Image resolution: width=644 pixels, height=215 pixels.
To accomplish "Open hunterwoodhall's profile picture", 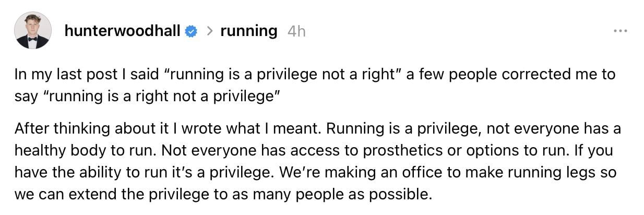I will point(33,31).
